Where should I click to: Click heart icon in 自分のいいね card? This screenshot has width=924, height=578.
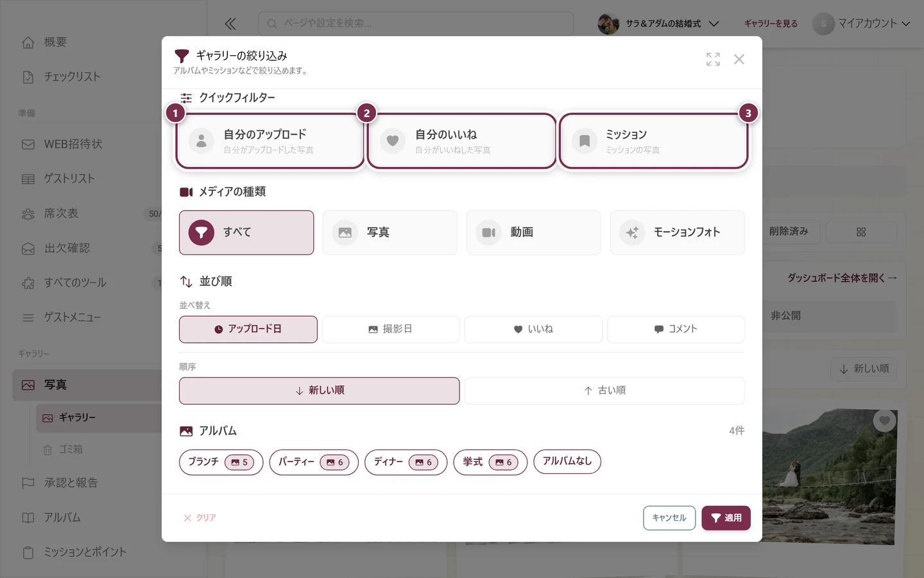pos(393,141)
